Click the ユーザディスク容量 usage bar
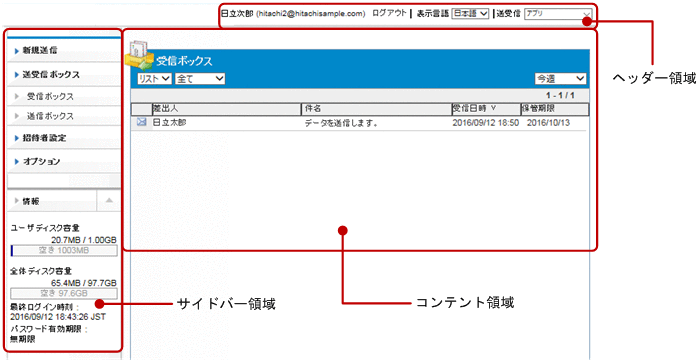 pyautogui.click(x=64, y=250)
